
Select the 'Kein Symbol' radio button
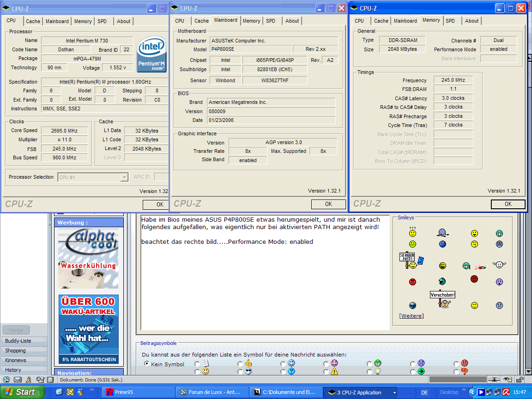tap(146, 364)
